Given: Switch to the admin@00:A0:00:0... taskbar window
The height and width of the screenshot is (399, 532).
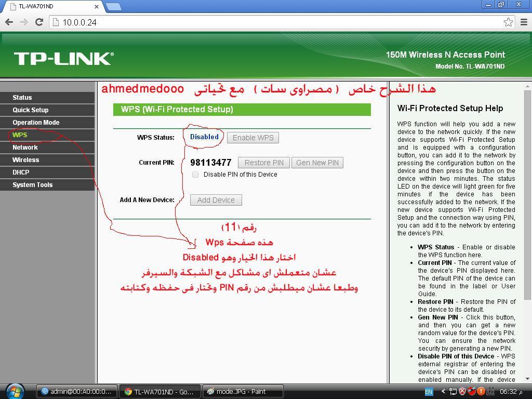Looking at the screenshot, I should [77, 392].
